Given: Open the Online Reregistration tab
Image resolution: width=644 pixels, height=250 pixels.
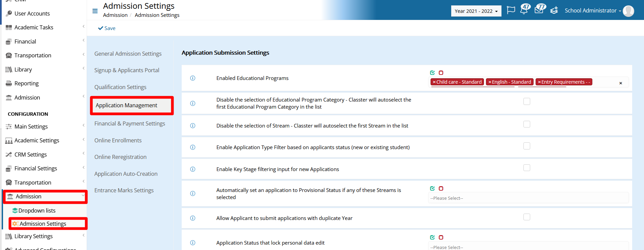Looking at the screenshot, I should 121,157.
